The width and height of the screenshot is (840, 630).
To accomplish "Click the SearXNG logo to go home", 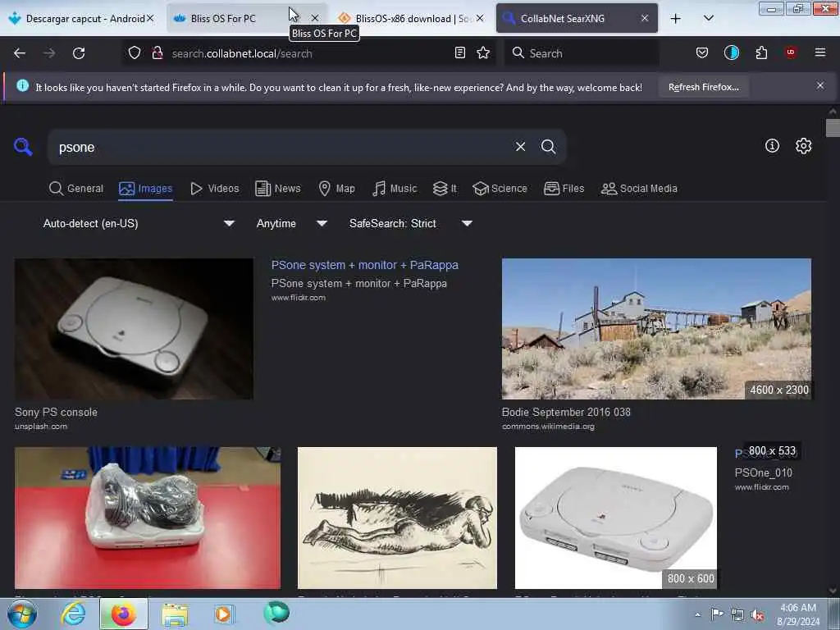I will coord(23,146).
